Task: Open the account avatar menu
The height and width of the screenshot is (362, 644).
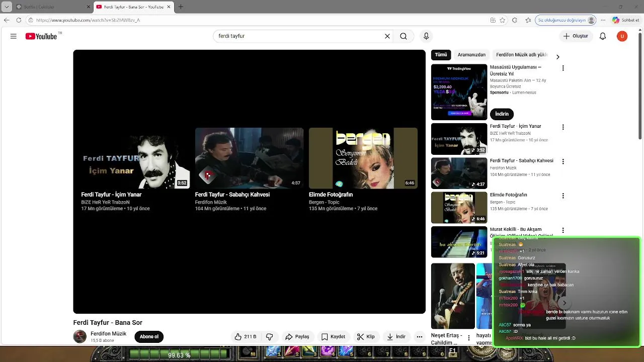Action: [622, 36]
